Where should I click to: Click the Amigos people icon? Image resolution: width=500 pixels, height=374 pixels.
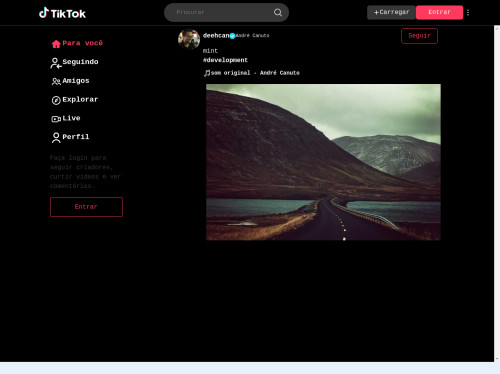56,81
